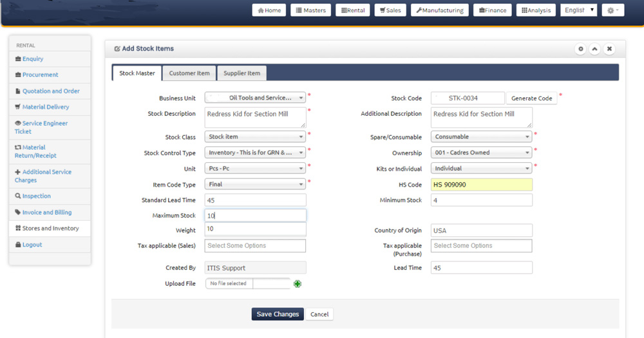Go to Inspection in the sidebar
644x338 pixels.
pos(36,196)
